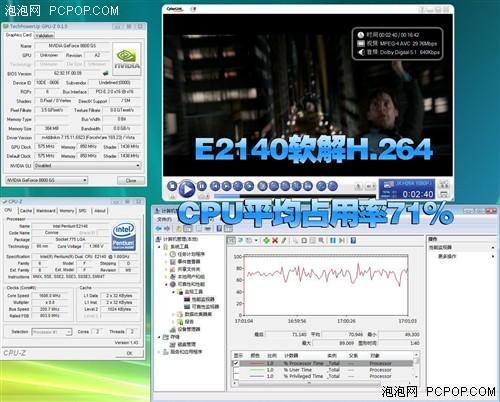
Task: Click the green color line of % User Time
Action: (x=257, y=370)
